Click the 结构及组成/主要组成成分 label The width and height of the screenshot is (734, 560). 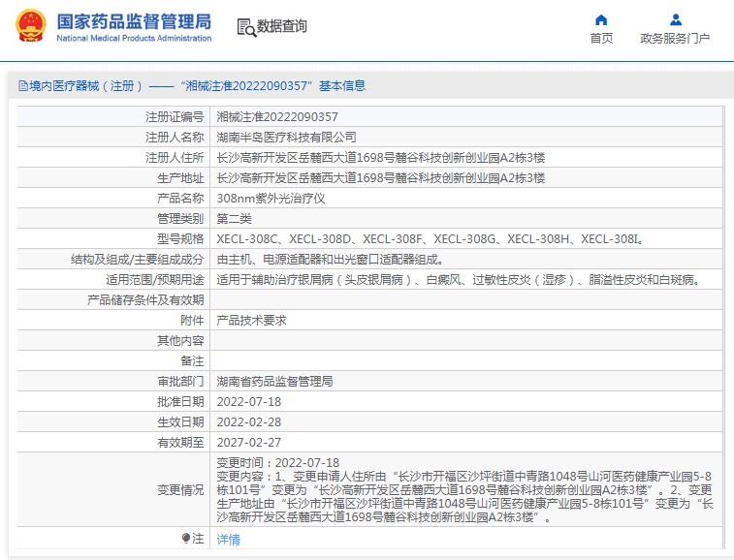pos(137,260)
